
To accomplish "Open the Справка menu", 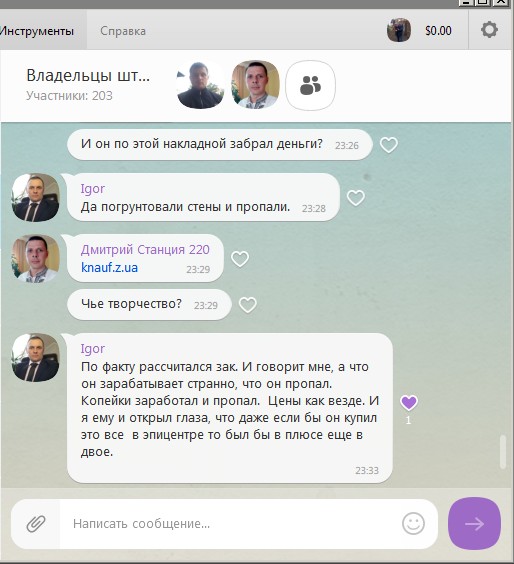I will pos(123,31).
